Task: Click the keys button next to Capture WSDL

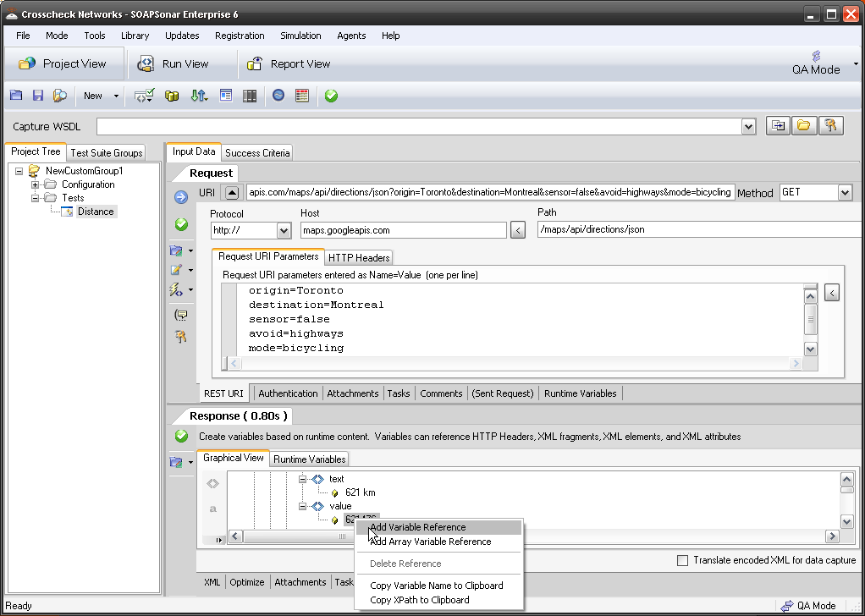Action: (831, 126)
